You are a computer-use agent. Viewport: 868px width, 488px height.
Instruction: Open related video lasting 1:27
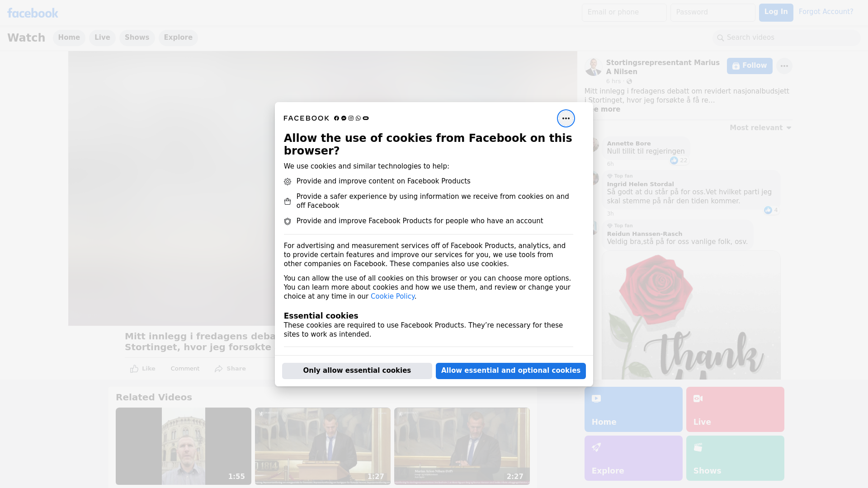[x=323, y=446]
